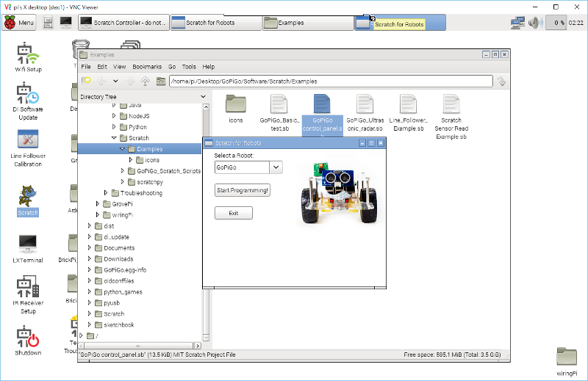588x381 pixels.
Task: Click the status bar file info text
Action: pyautogui.click(x=157, y=355)
